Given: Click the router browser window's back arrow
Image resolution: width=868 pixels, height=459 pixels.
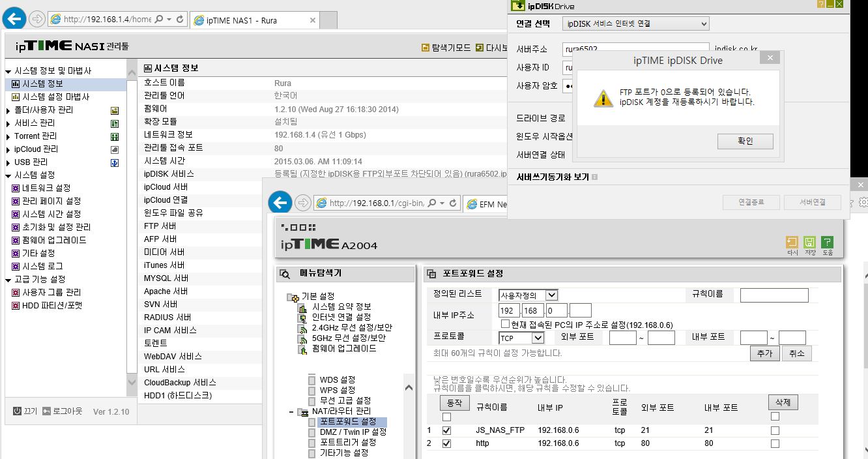Looking at the screenshot, I should point(281,203).
